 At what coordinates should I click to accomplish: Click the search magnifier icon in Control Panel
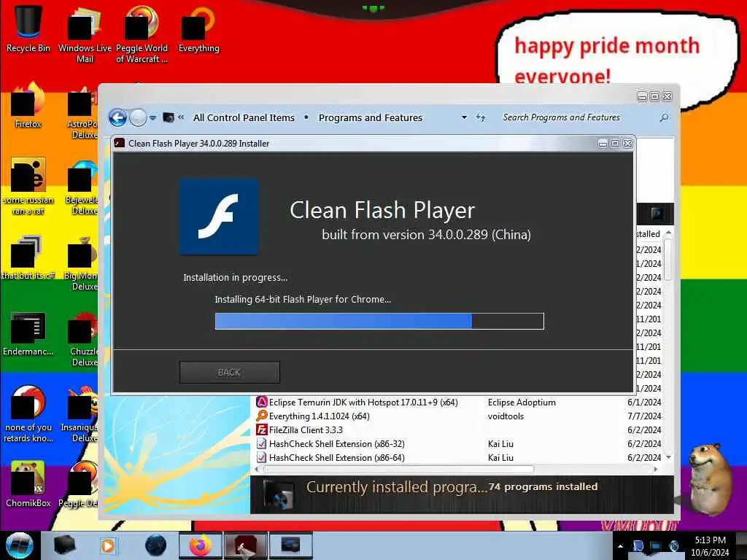(664, 117)
